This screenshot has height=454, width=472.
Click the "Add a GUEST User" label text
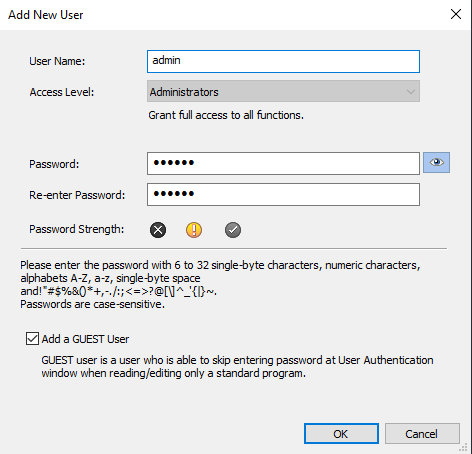pos(85,339)
